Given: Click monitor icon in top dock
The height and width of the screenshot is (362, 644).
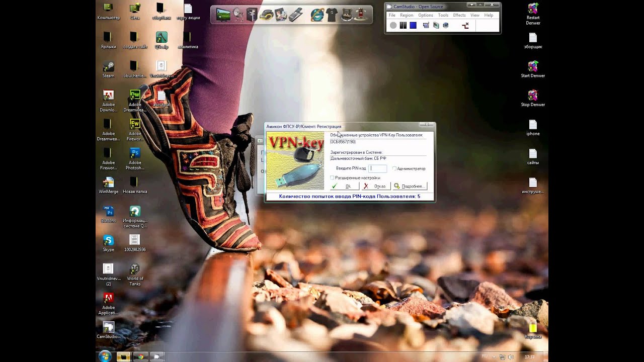Looking at the screenshot, I should [223, 15].
